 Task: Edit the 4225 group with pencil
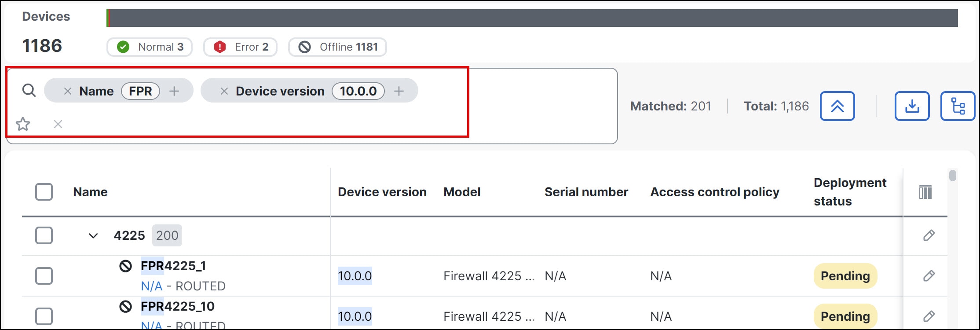929,235
